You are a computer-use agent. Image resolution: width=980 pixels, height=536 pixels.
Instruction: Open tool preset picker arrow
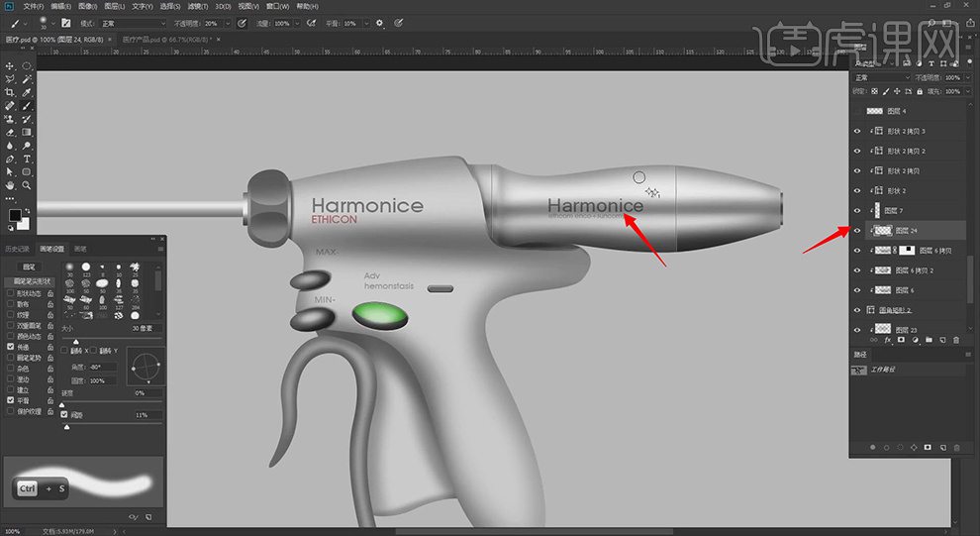tap(25, 23)
